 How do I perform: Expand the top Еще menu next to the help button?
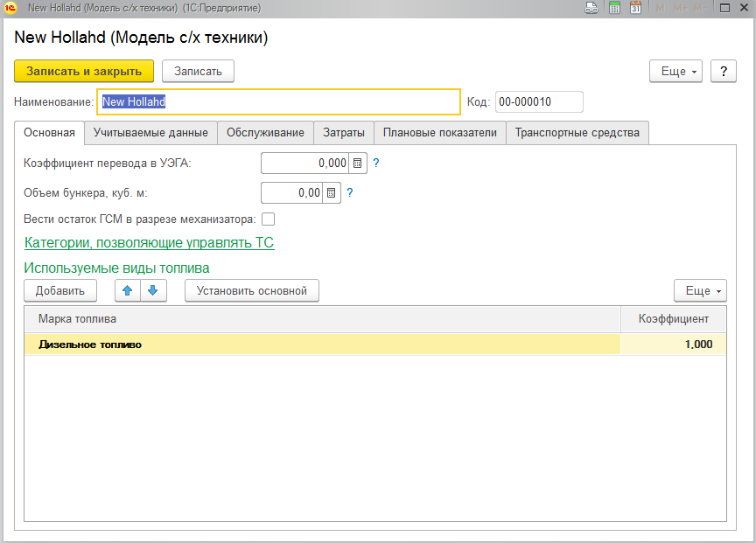tap(676, 72)
